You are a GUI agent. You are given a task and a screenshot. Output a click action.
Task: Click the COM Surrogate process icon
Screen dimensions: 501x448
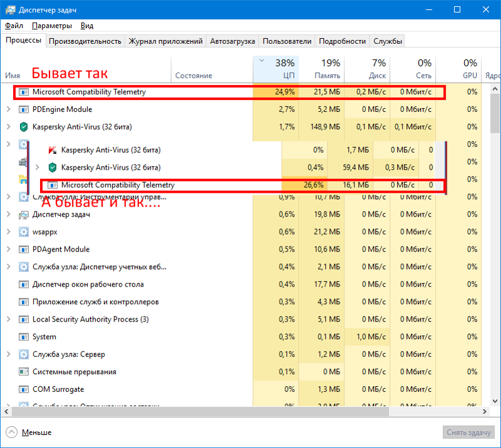click(24, 389)
